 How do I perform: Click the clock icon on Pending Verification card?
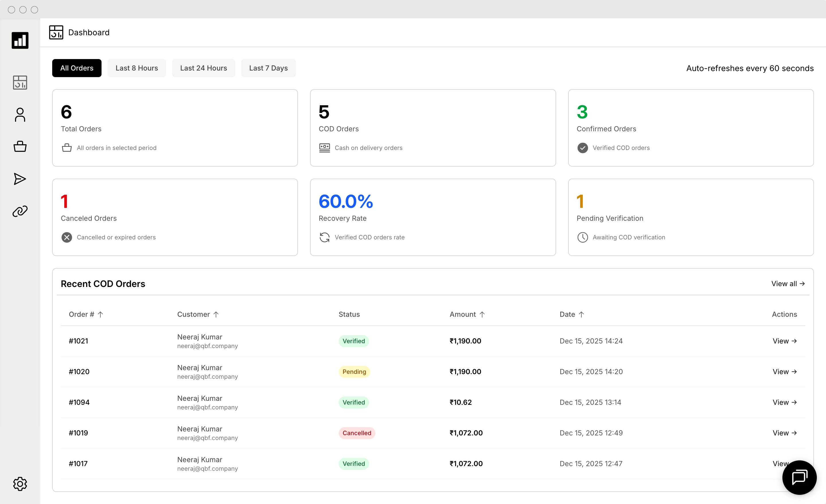[582, 237]
